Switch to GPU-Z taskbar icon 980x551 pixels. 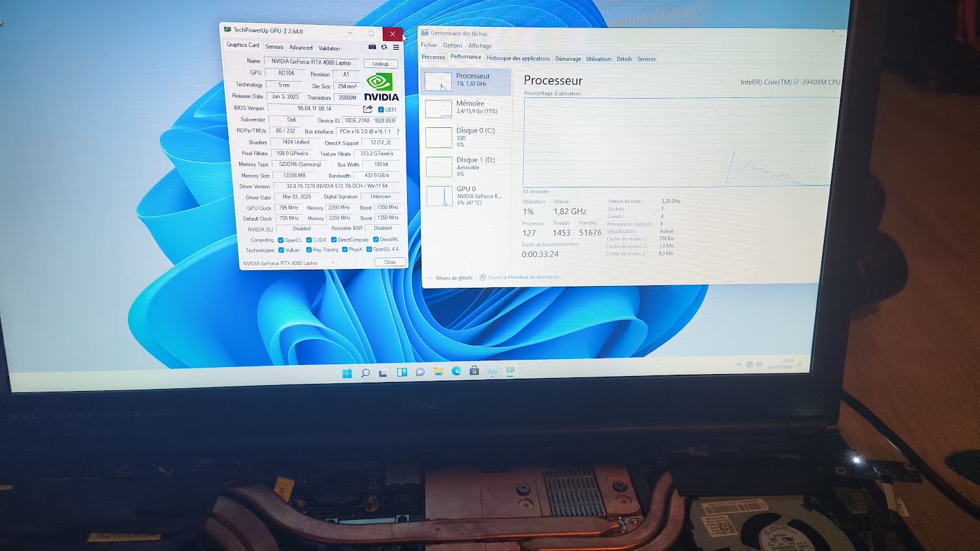(510, 370)
